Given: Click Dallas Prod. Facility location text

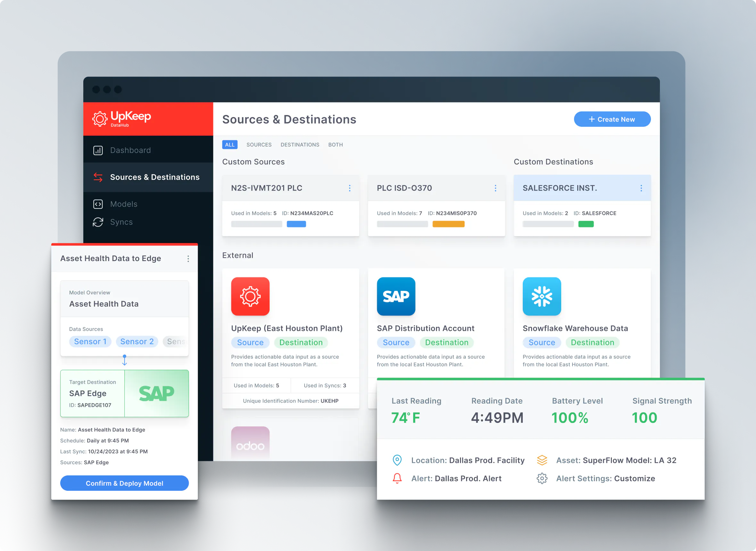Looking at the screenshot, I should pos(487,460).
